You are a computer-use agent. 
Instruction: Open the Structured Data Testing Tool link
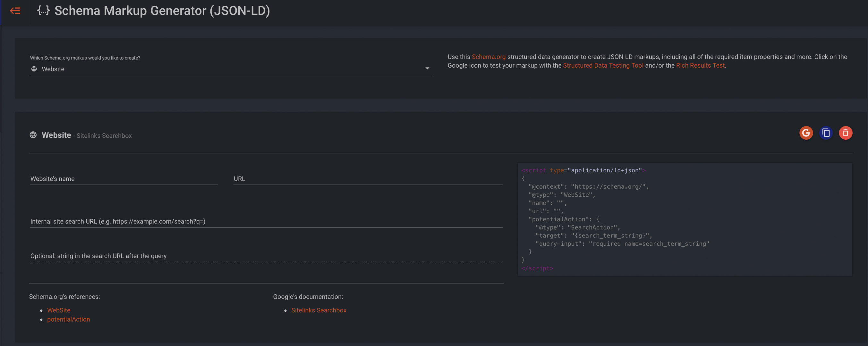pos(603,65)
